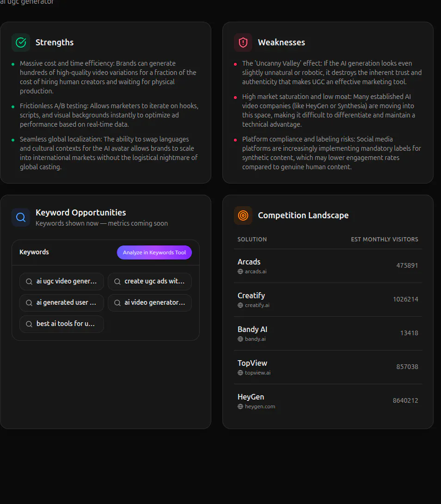Image resolution: width=441 pixels, height=504 pixels.
Task: Select the 'best ai tools for u…' keyword chip
Action: coord(62,324)
